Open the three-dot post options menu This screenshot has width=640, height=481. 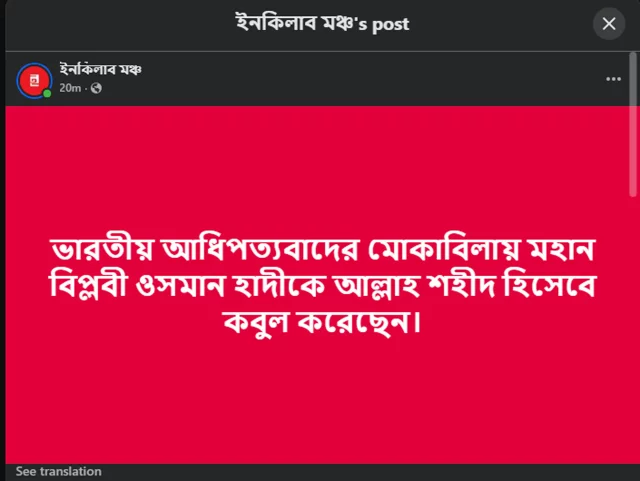[613, 79]
